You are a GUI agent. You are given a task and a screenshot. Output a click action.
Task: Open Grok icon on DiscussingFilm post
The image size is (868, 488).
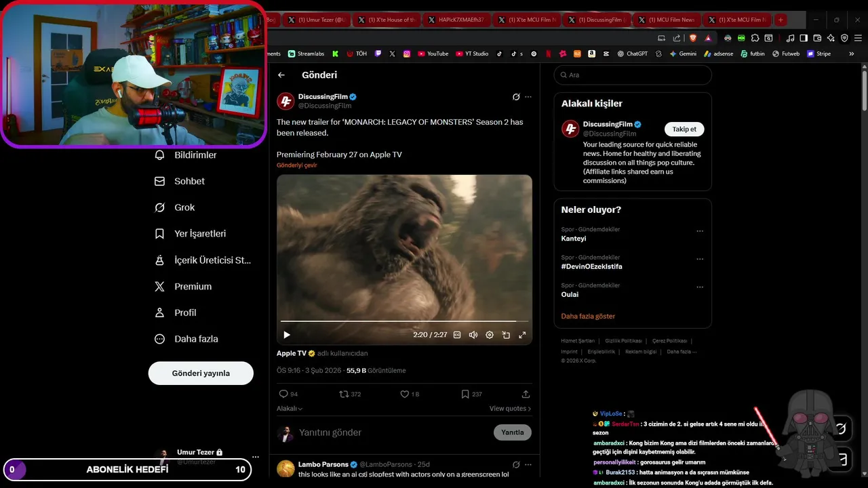click(516, 97)
